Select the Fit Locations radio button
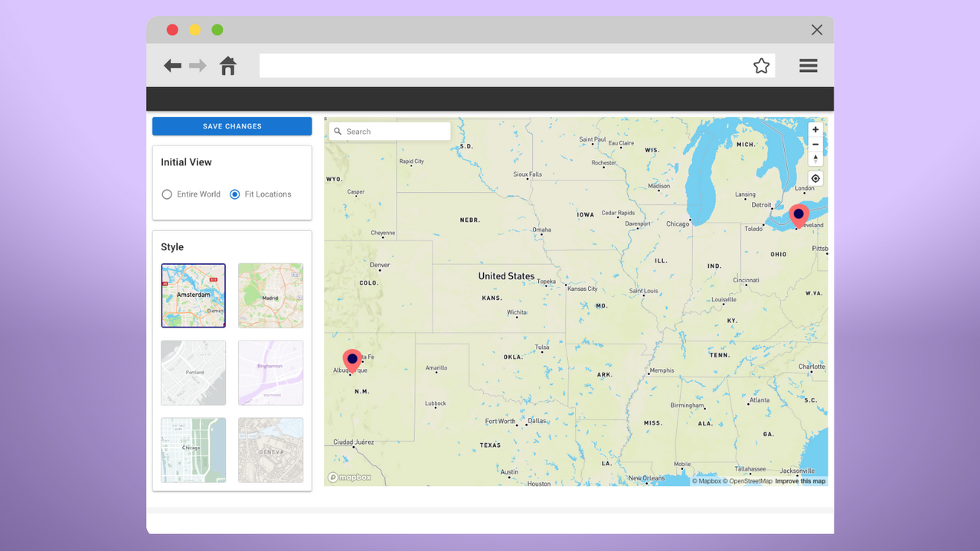Image resolution: width=980 pixels, height=551 pixels. point(234,194)
